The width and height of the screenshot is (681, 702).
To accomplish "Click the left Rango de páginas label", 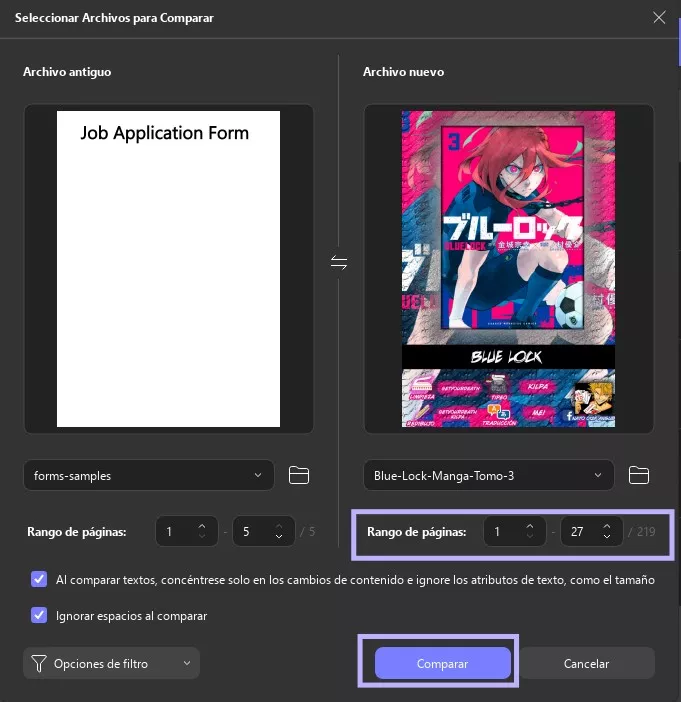I will [x=77, y=531].
